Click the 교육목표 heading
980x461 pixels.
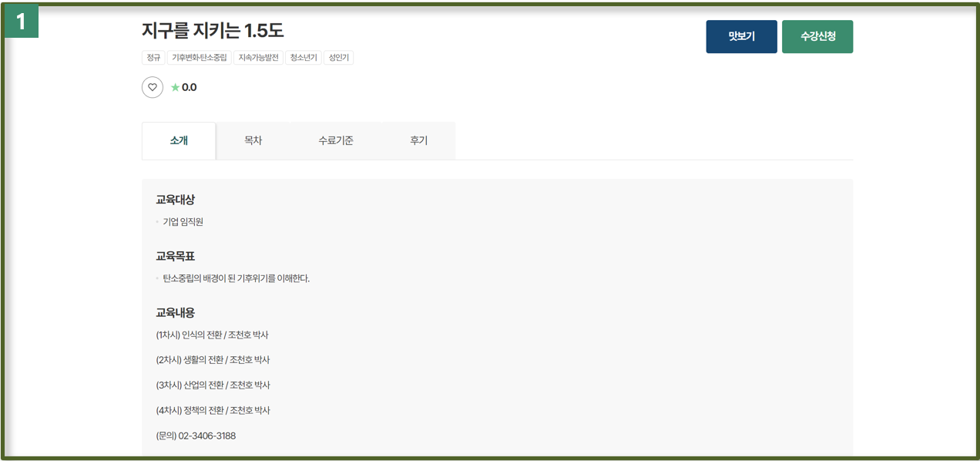coord(175,256)
